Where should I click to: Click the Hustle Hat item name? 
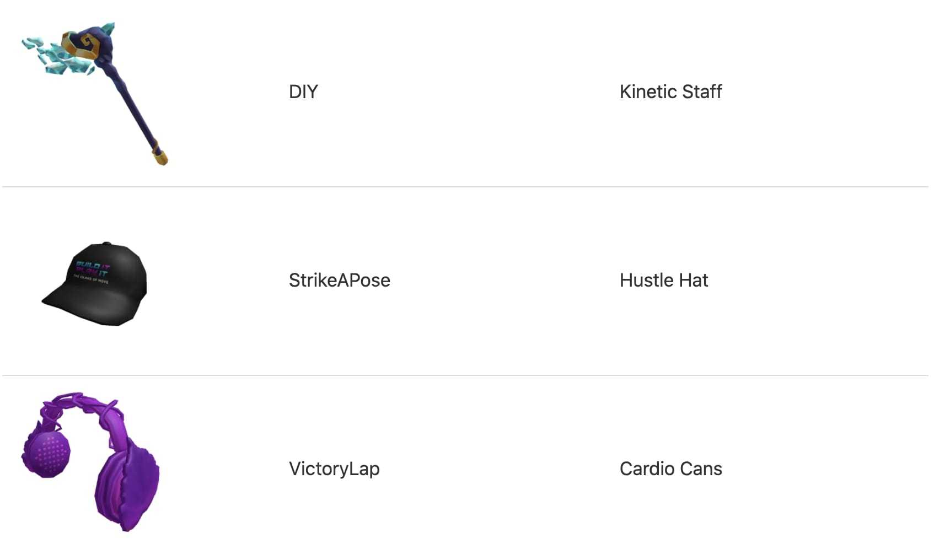pos(664,280)
